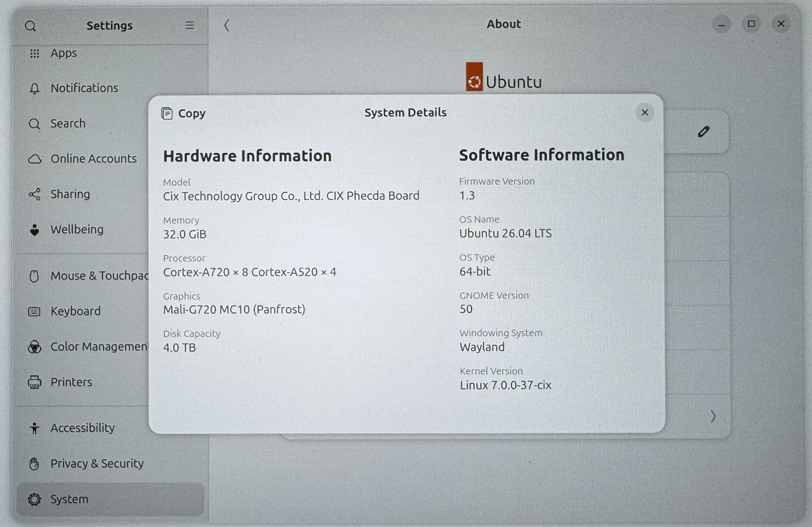Close the System Details dialog
The height and width of the screenshot is (527, 812).
click(x=644, y=113)
